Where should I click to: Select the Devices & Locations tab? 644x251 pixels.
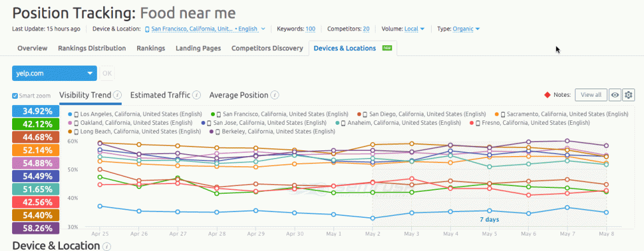coord(353,48)
